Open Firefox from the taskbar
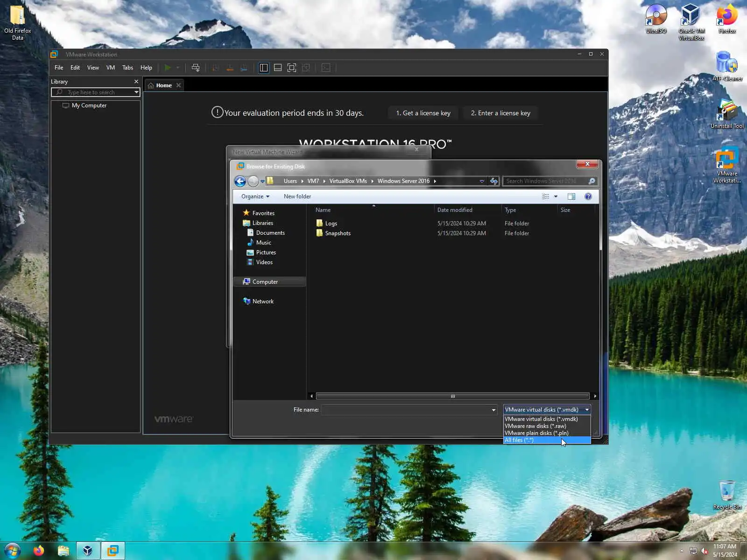The image size is (747, 560). pos(39,551)
